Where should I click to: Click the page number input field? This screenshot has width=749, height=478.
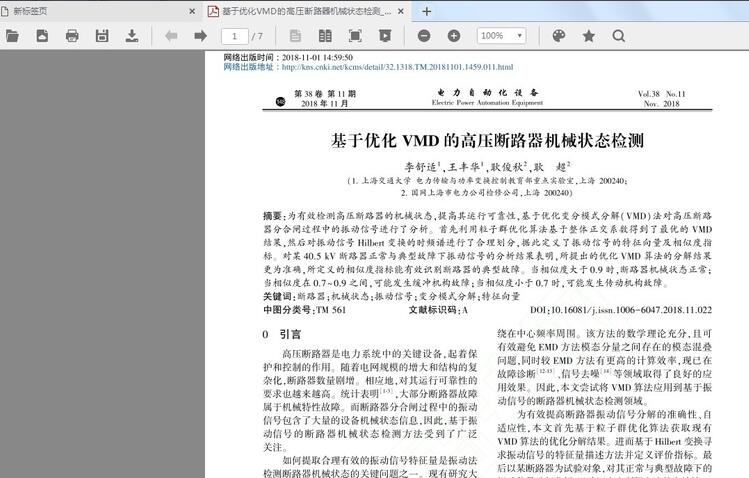coord(234,36)
